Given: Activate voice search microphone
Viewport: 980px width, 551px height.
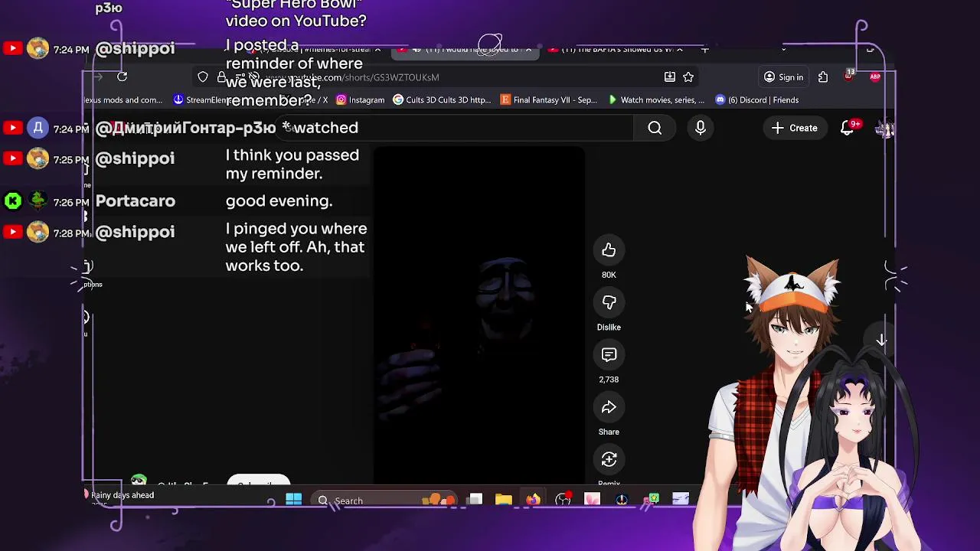Looking at the screenshot, I should click(x=701, y=129).
